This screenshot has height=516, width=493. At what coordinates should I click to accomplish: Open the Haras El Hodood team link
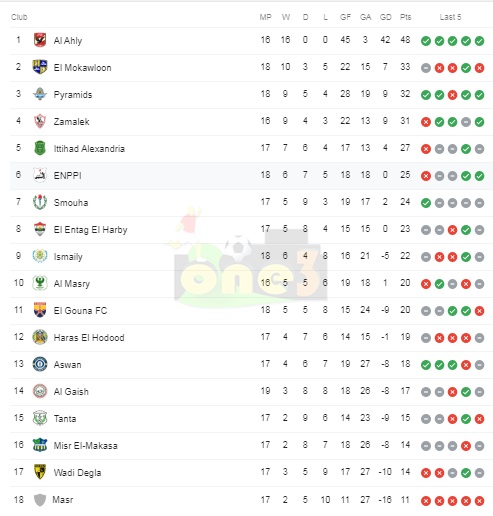pos(89,337)
